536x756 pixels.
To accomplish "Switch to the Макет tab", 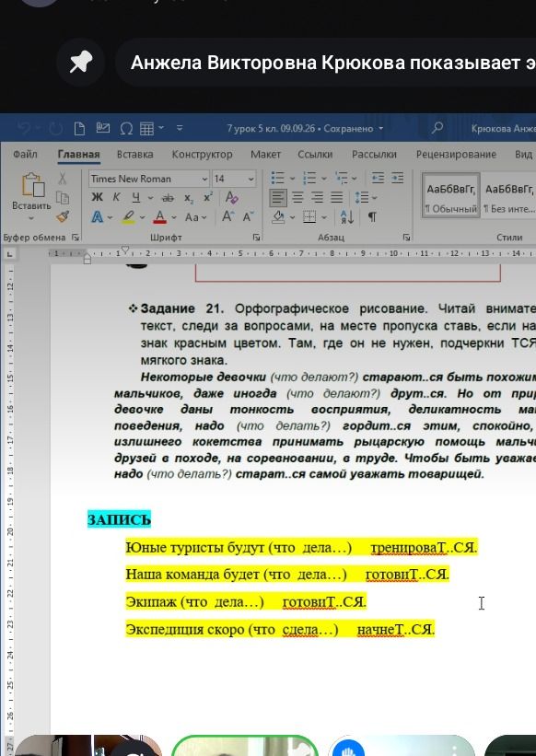I will (265, 155).
